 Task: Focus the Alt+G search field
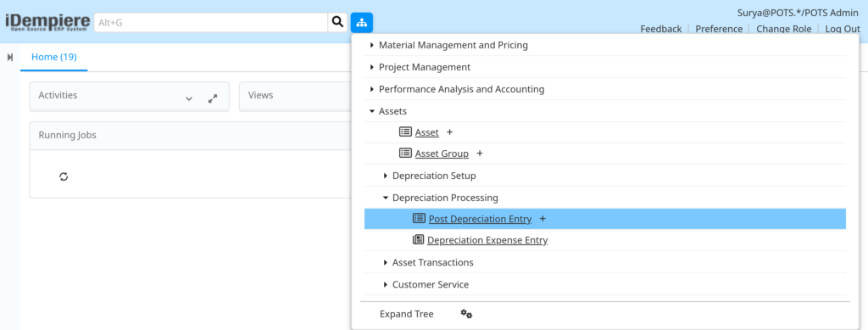pos(211,22)
